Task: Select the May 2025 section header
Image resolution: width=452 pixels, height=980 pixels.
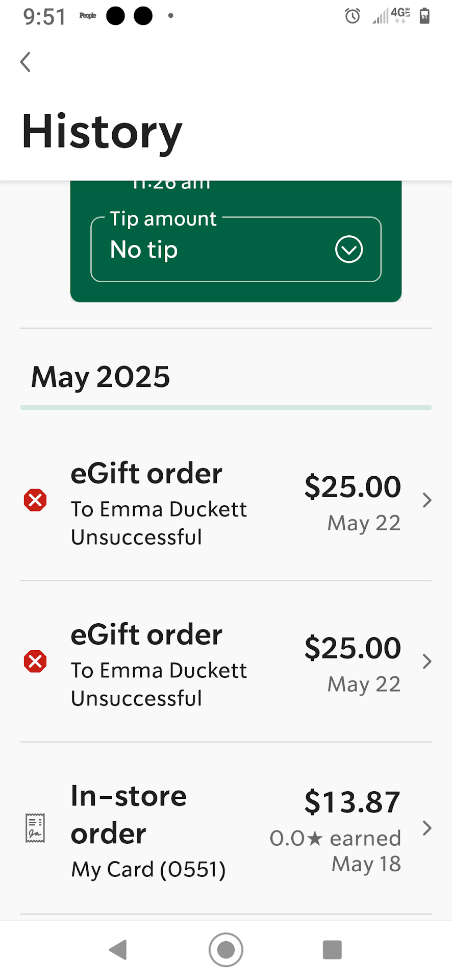Action: coord(101,377)
